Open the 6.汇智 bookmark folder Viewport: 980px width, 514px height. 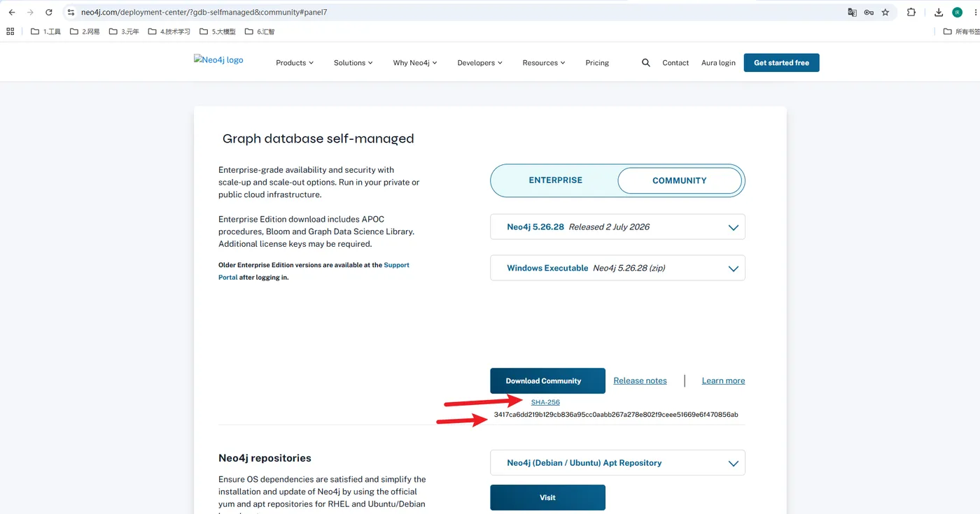[x=260, y=31]
